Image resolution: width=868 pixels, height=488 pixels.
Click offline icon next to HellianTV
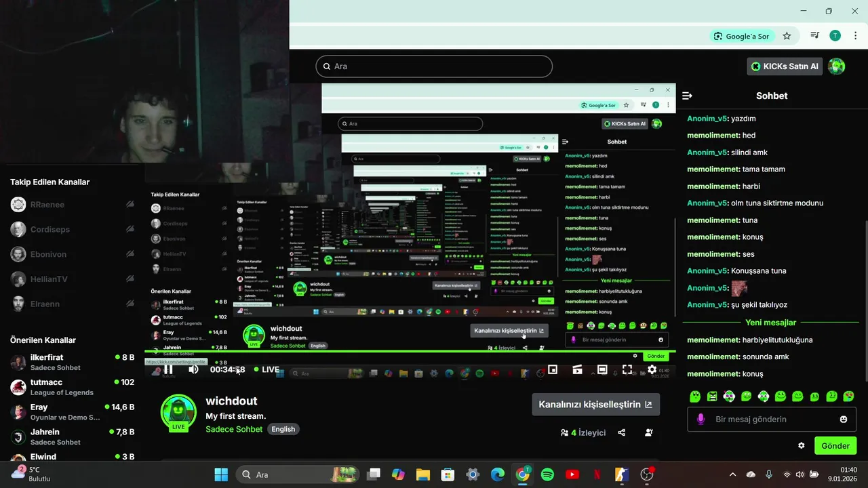130,279
